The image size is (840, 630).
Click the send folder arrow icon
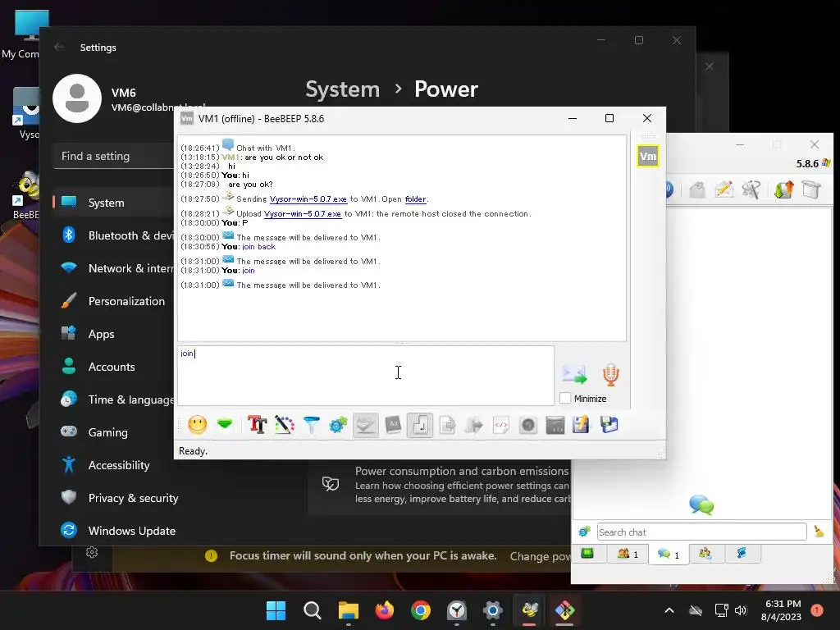[474, 425]
